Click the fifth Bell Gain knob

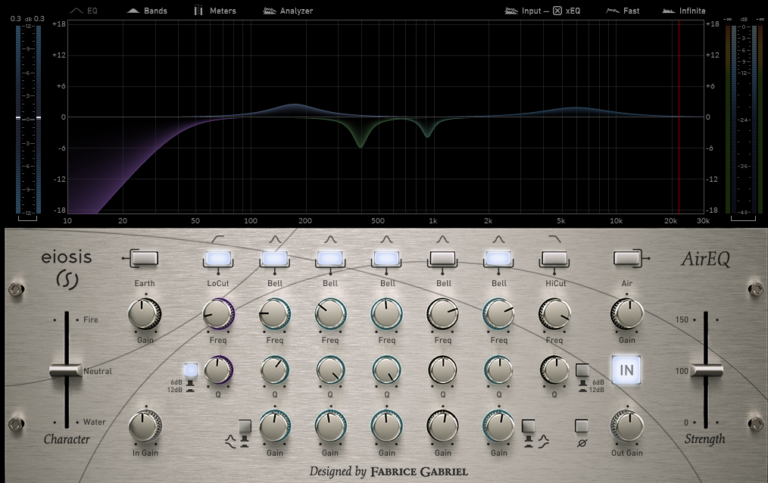(x=499, y=426)
